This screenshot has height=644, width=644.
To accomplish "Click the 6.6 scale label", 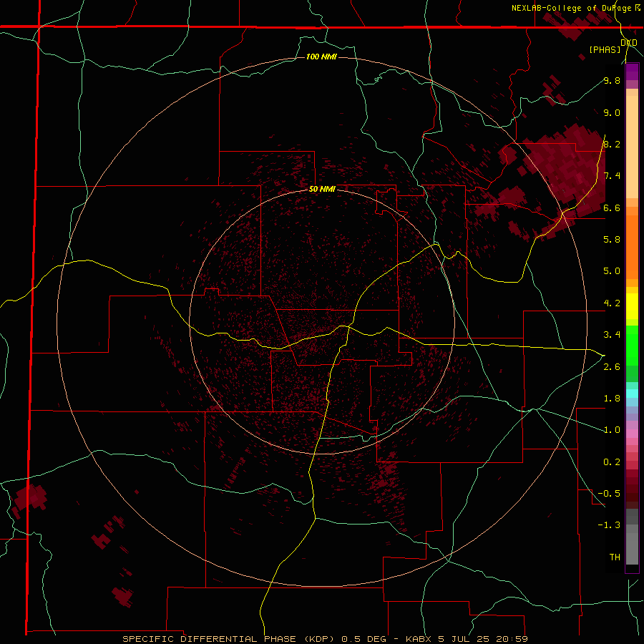I will tap(612, 208).
